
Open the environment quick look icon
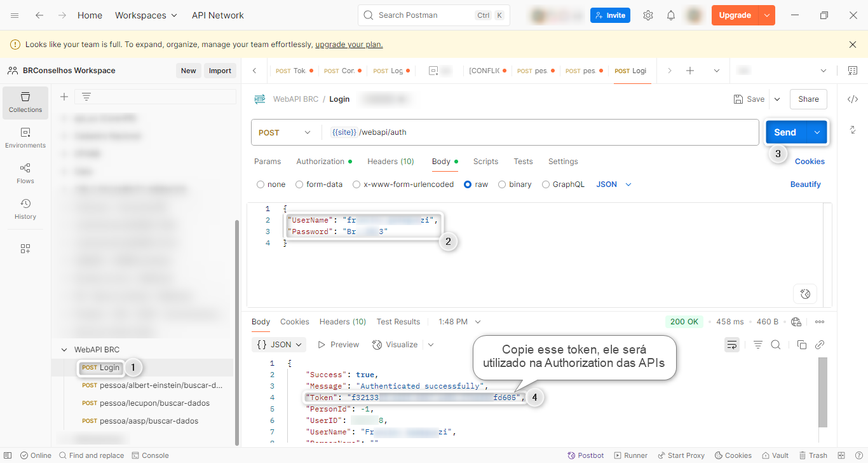click(x=852, y=71)
